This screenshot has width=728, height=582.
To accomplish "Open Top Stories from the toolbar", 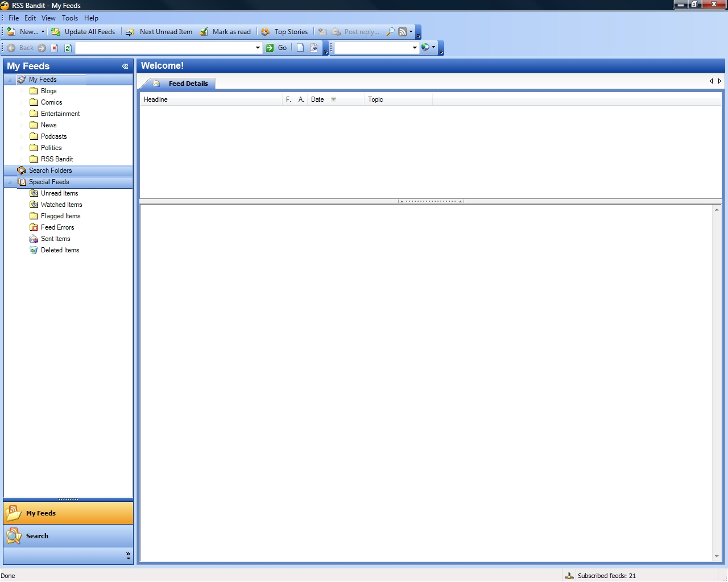I will tap(284, 32).
